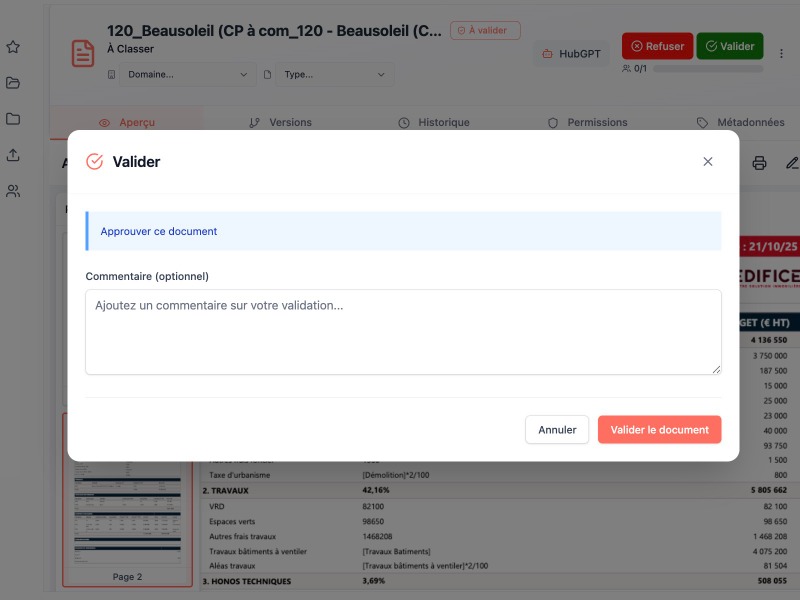Open the shared folders icon in sidebar
The width and height of the screenshot is (800, 600).
point(13,83)
